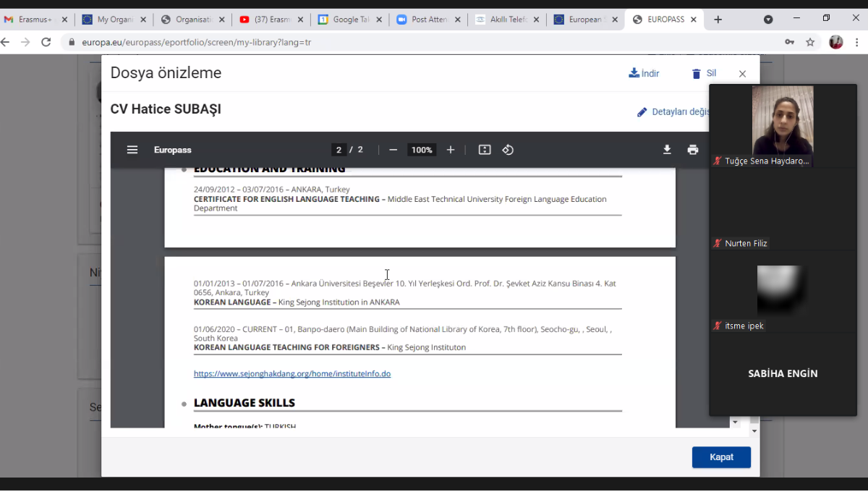Open the YouTube (37) Erasmus tab
Viewport: 868px width, 492px height.
[270, 20]
